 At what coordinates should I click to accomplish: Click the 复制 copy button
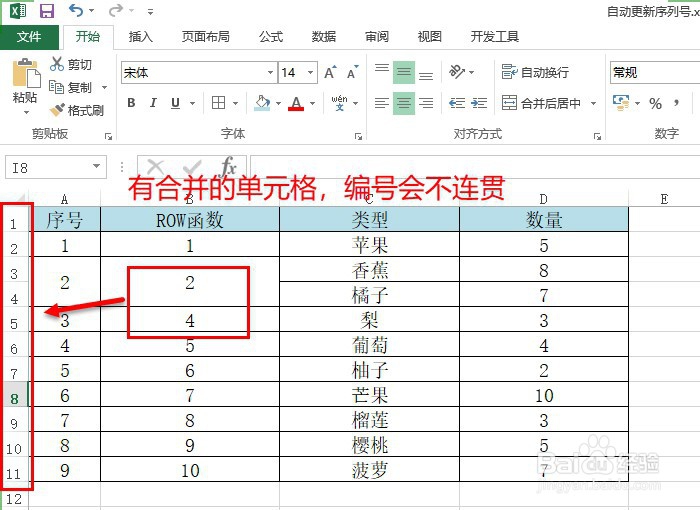click(x=71, y=87)
